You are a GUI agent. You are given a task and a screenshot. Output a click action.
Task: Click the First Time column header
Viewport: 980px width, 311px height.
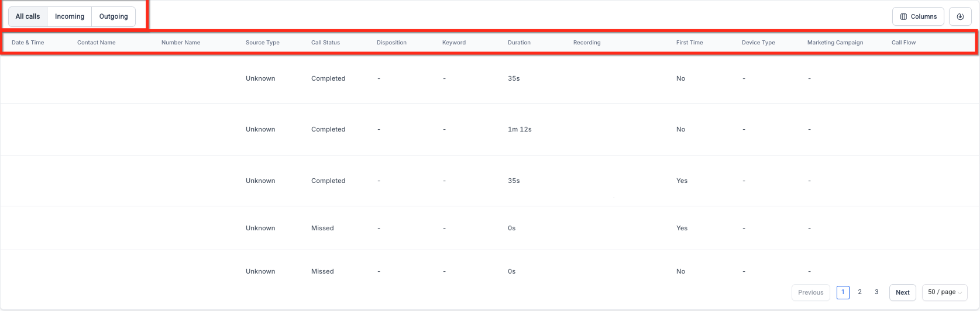pyautogui.click(x=690, y=43)
